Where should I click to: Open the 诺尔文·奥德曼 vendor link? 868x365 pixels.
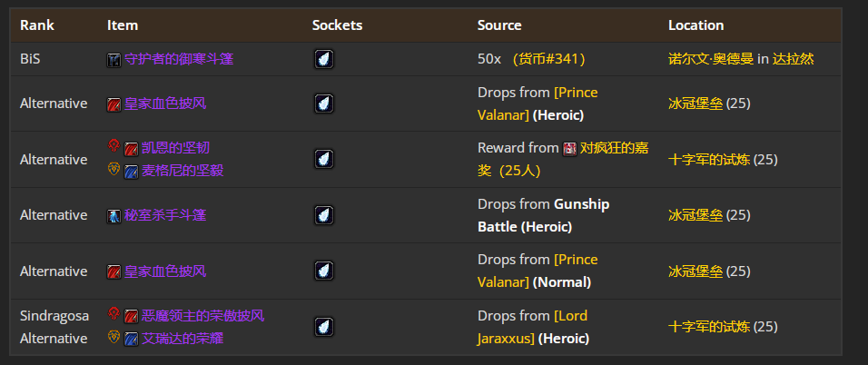click(x=711, y=59)
